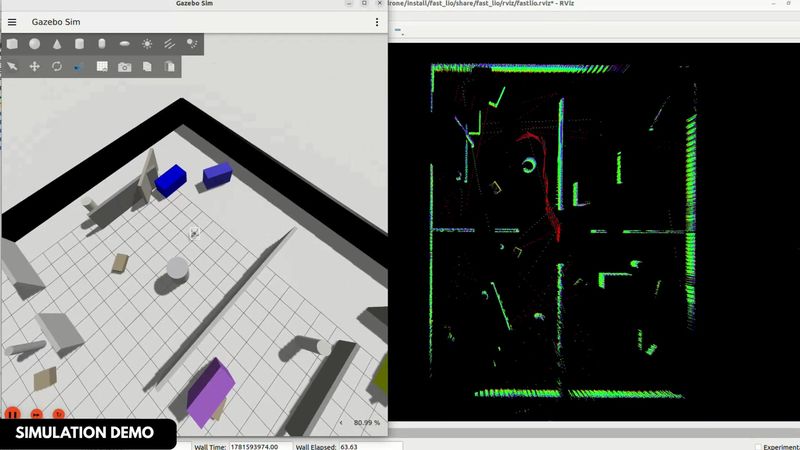800x450 pixels.
Task: Select the purple box model in scene
Action: (x=211, y=392)
